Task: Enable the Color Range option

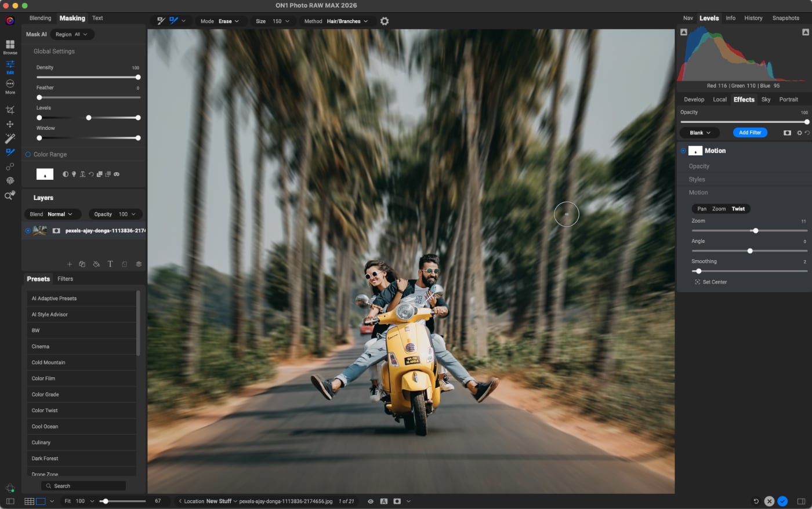Action: (28, 155)
